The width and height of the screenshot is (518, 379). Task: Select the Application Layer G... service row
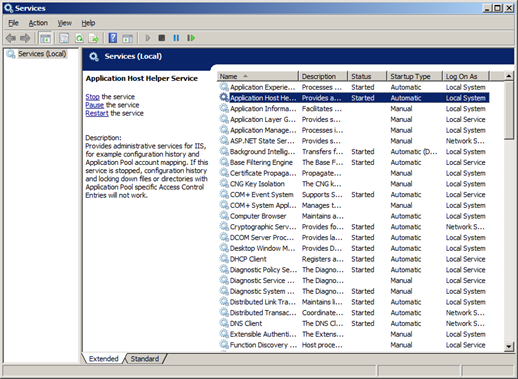click(x=354, y=119)
